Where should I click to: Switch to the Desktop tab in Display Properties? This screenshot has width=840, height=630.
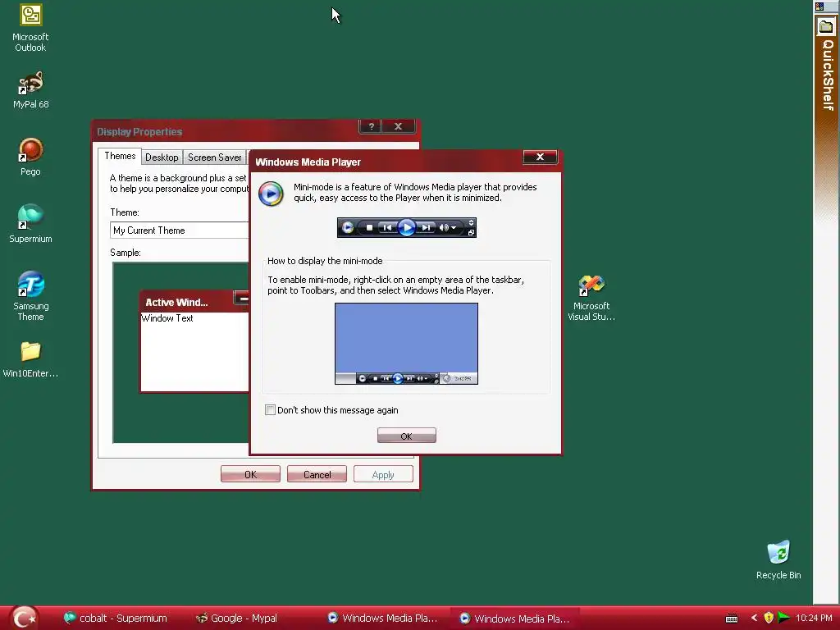(162, 157)
